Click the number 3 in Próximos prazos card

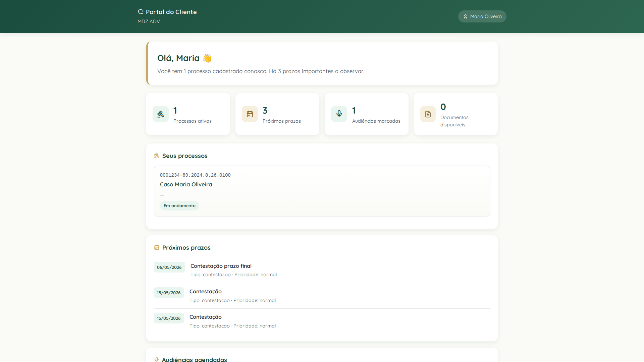[x=265, y=110]
